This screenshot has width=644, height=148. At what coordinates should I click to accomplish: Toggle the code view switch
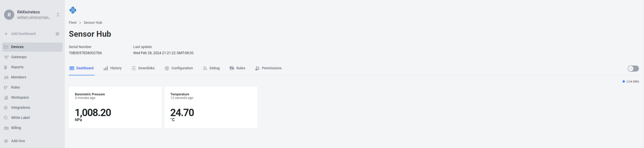click(x=633, y=68)
